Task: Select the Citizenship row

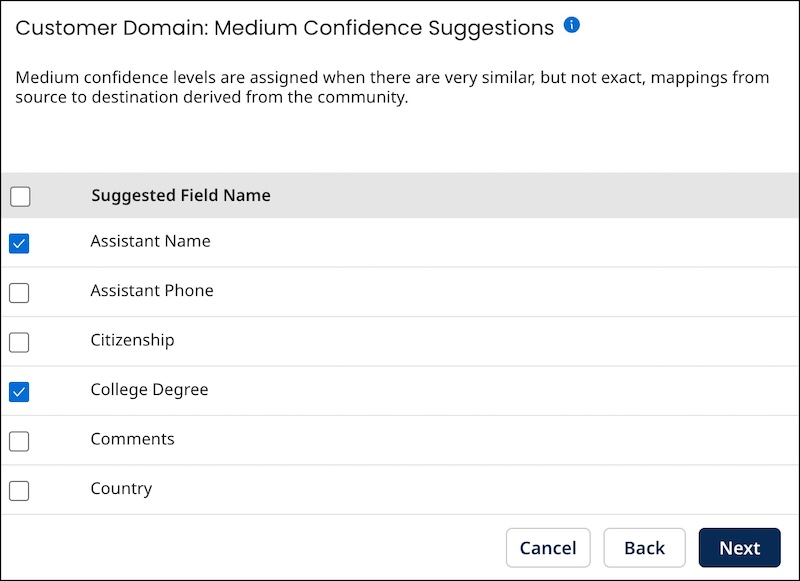Action: click(132, 340)
